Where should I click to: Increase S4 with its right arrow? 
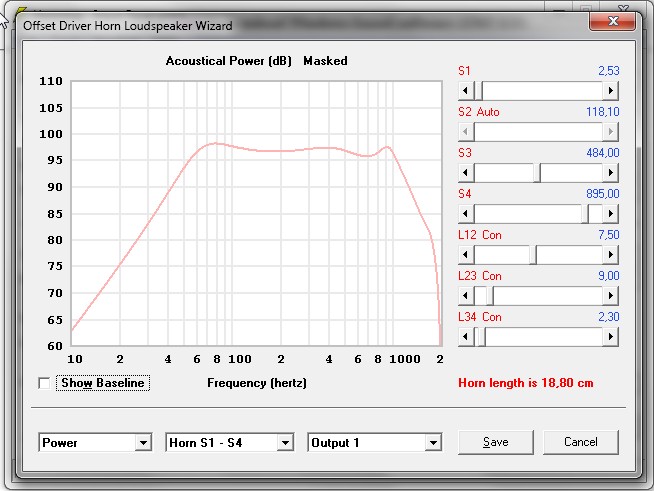611,214
